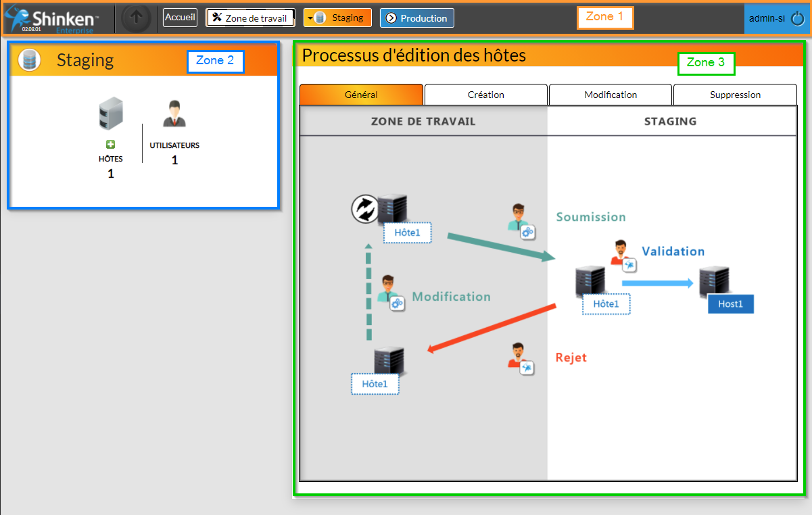Click the Shinken Enterprise logo
Viewport: 812px width, 515px height.
coord(51,19)
